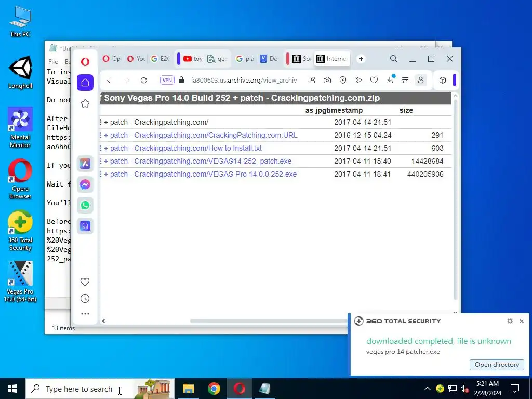Switch to the 'Sor' archive tab
This screenshot has height=399, width=532.
302,59
